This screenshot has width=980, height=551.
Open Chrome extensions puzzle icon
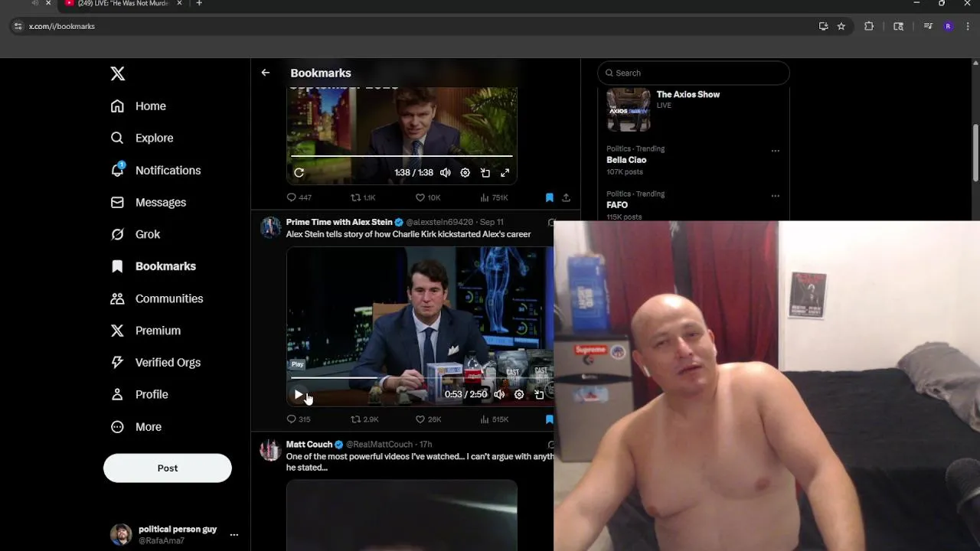tap(869, 26)
